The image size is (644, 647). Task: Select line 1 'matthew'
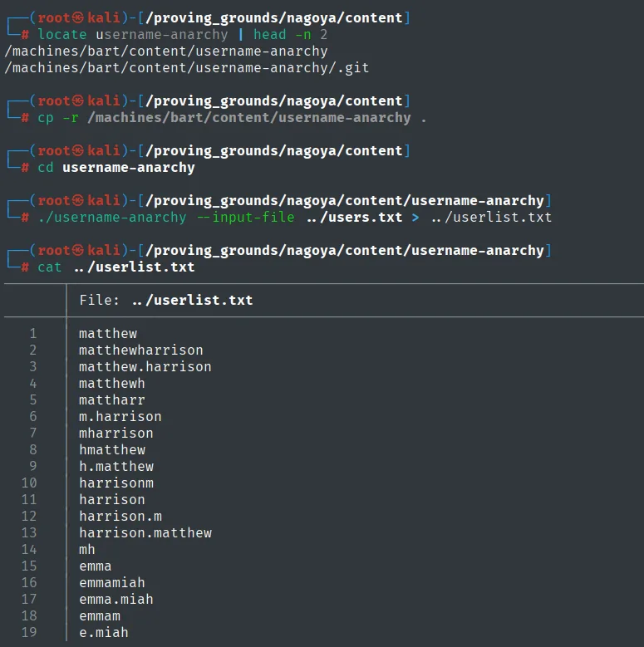coord(108,333)
